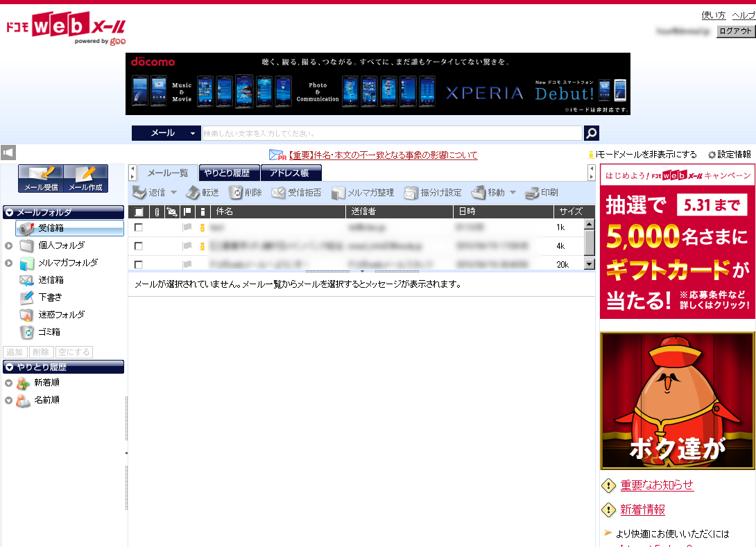
Task: Click the Mail Receive (メール受信) icon
Action: (x=41, y=178)
